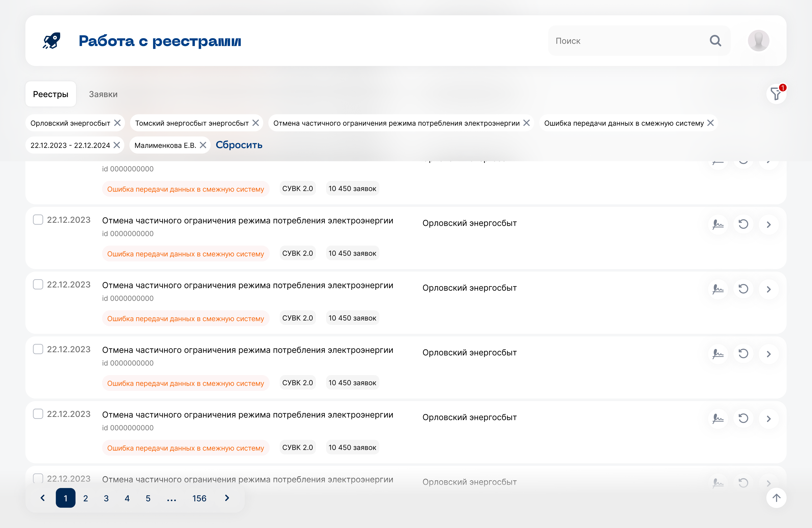Click the search magnifier icon
The width and height of the screenshot is (812, 528).
(x=715, y=41)
